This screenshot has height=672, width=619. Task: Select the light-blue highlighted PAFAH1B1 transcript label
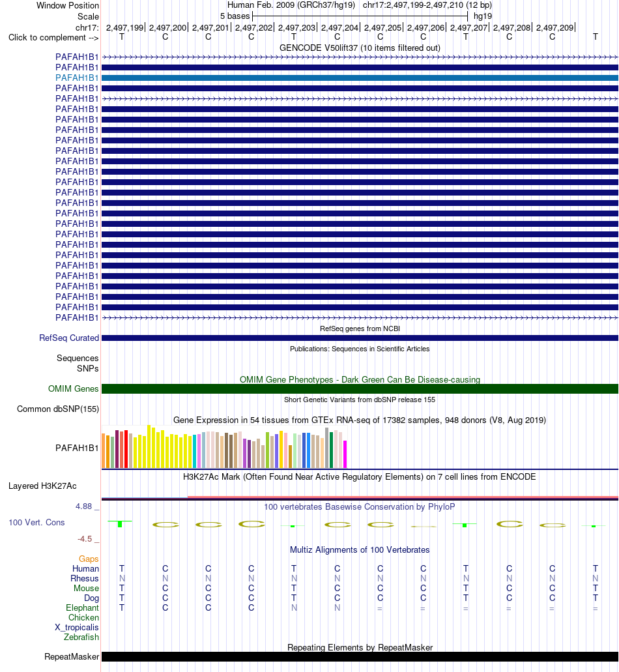coord(77,78)
